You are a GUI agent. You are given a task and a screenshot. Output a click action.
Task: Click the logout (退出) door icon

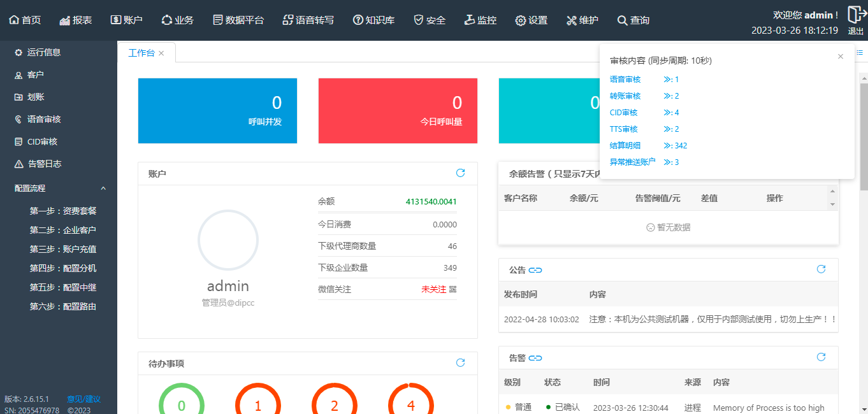tap(855, 15)
